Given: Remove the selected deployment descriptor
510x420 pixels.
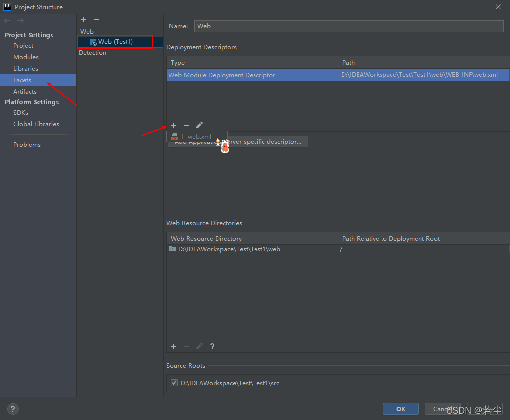Looking at the screenshot, I should pyautogui.click(x=186, y=125).
